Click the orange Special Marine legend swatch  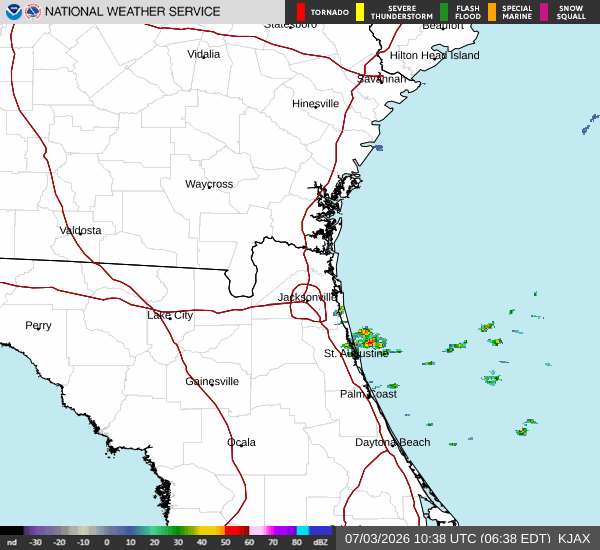point(492,12)
